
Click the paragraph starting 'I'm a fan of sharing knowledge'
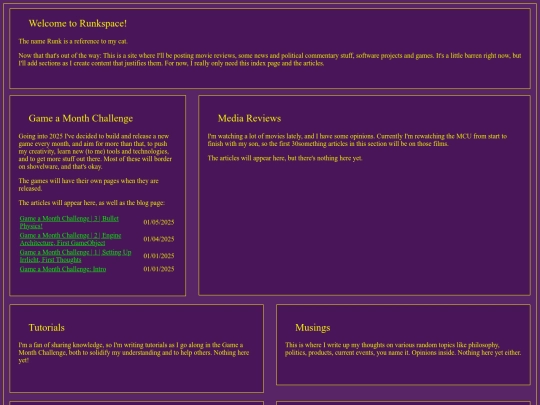click(134, 352)
